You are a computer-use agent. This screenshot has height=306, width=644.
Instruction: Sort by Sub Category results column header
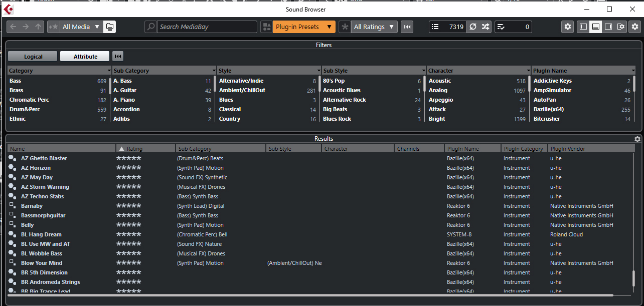[x=221, y=149]
